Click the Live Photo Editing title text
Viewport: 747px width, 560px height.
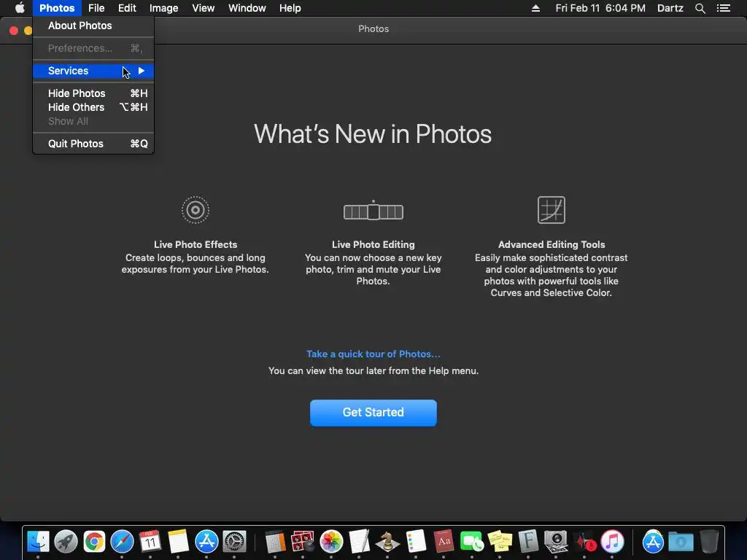tap(373, 244)
